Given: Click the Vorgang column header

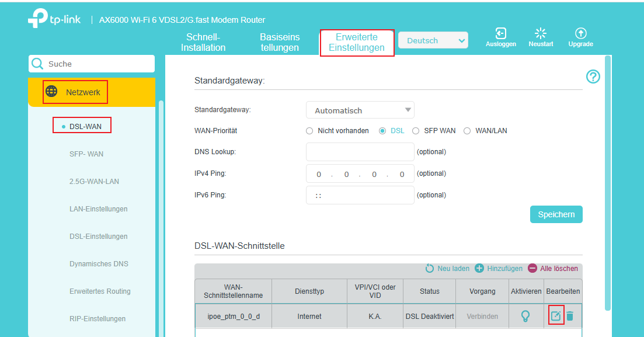Looking at the screenshot, I should [x=482, y=291].
